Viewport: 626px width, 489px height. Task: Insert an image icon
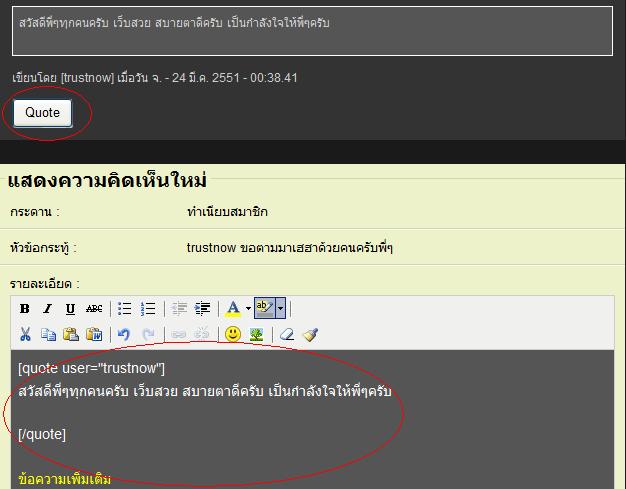[256, 334]
